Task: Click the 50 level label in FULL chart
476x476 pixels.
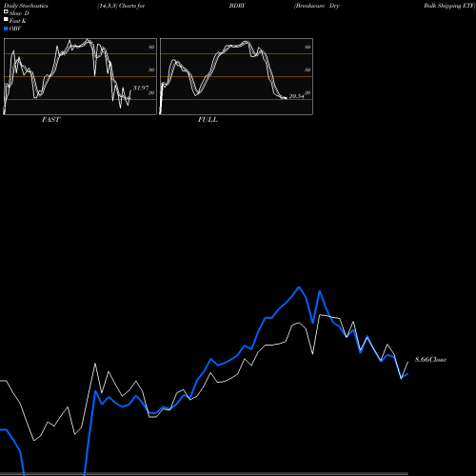Action: click(x=307, y=69)
